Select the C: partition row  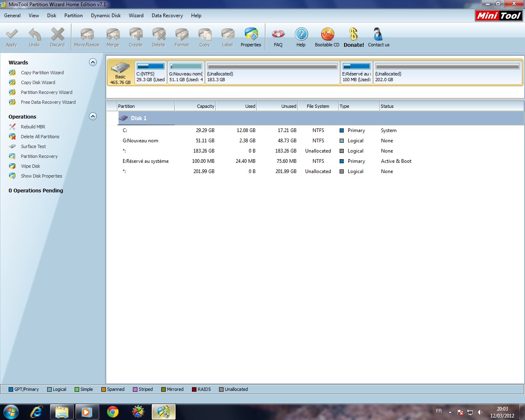click(315, 130)
